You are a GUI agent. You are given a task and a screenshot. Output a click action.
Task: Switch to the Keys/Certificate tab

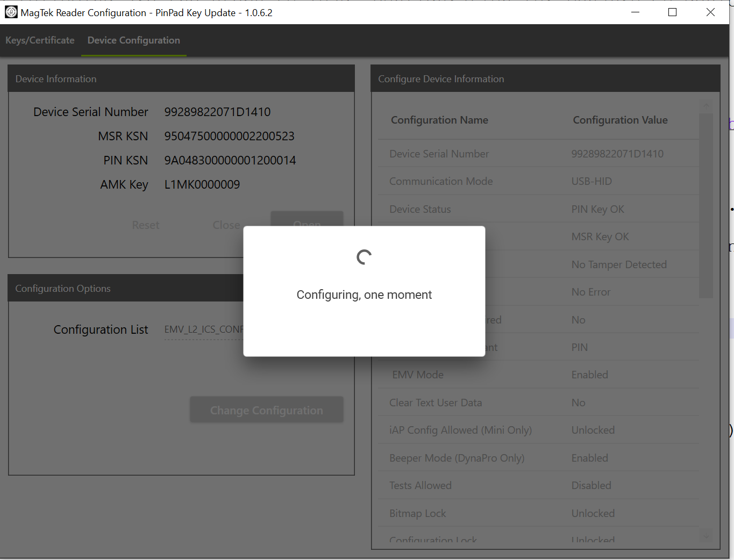(x=40, y=40)
